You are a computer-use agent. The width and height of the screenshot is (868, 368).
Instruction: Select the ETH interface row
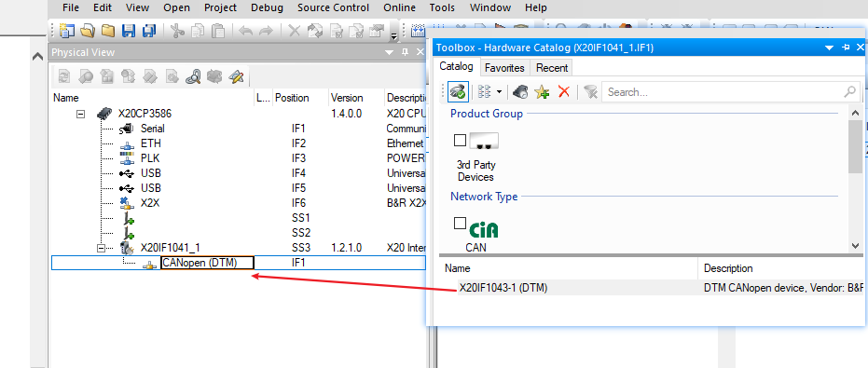coord(238,143)
